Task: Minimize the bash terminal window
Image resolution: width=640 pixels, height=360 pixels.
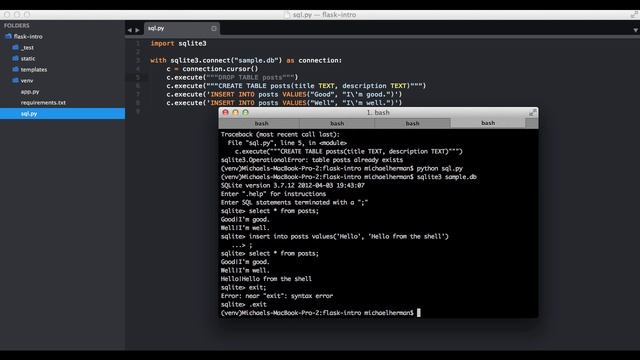Action: click(236, 112)
